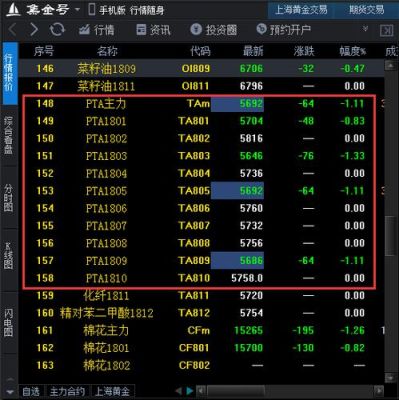Click the TAm code cell
The image size is (399, 400).
coord(198,104)
